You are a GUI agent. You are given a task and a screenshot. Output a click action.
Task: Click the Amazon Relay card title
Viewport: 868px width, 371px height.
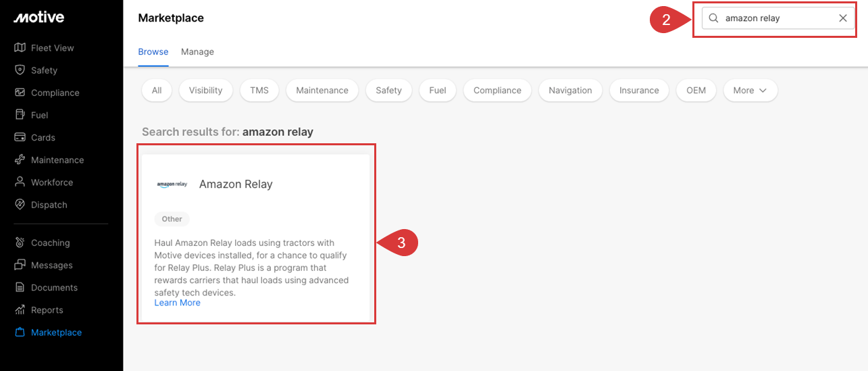point(236,184)
